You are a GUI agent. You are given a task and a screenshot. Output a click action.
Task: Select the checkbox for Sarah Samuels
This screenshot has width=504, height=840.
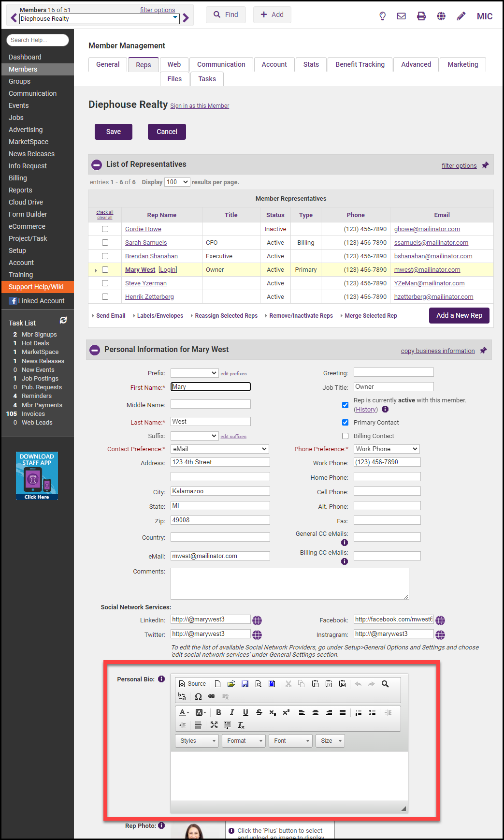tap(105, 243)
